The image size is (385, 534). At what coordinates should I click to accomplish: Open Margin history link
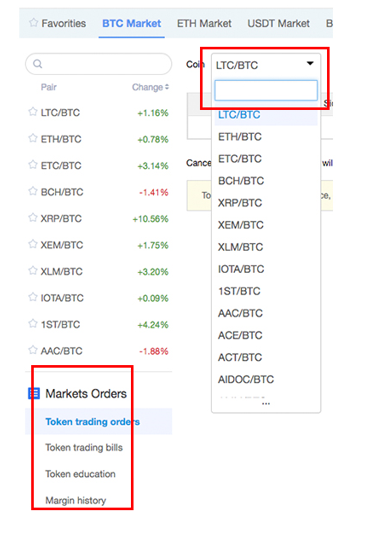click(x=76, y=500)
